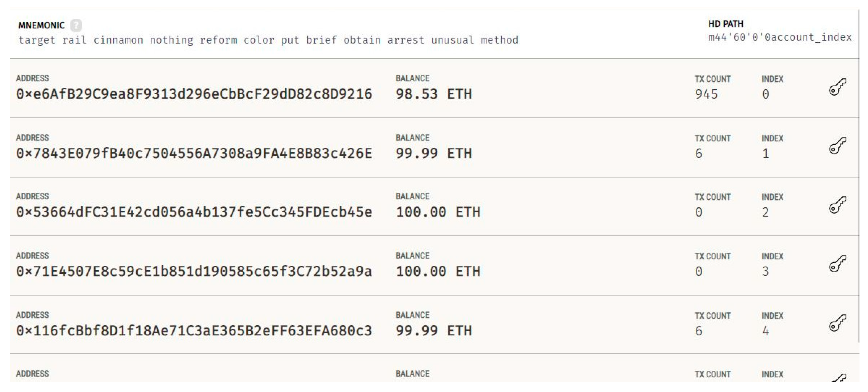Click the mnemonic help question mark icon
The height and width of the screenshot is (392, 868).
click(76, 25)
